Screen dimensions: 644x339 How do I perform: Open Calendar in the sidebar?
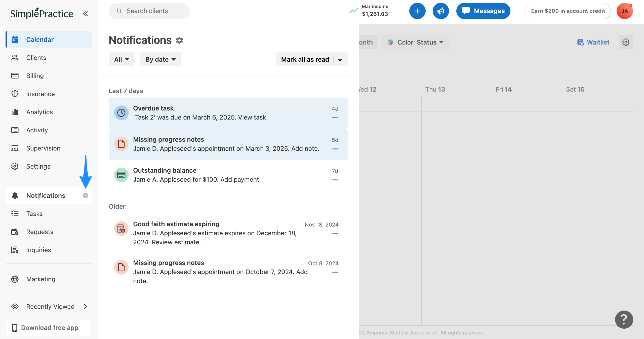pyautogui.click(x=49, y=40)
